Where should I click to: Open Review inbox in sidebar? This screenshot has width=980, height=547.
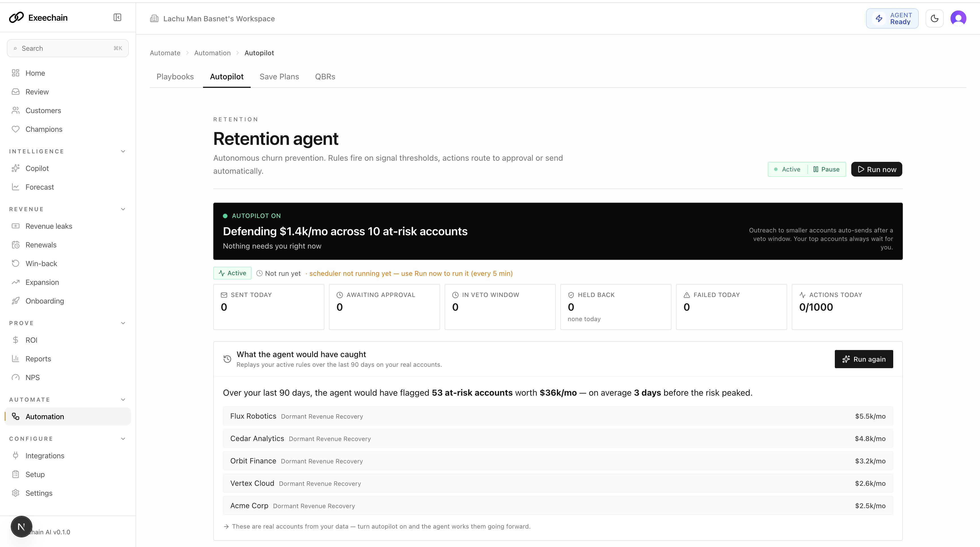[68, 92]
